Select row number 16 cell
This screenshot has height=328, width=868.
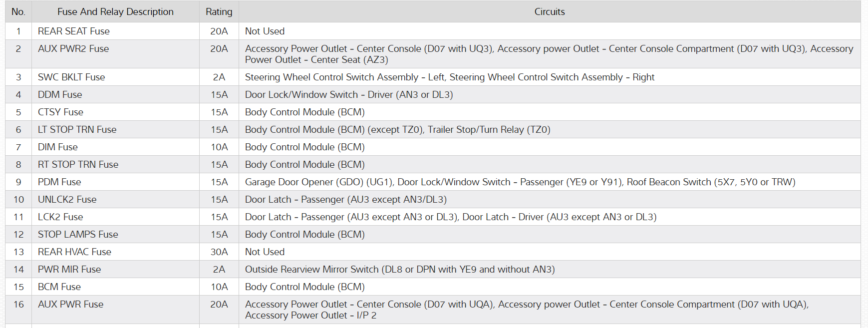click(x=18, y=304)
